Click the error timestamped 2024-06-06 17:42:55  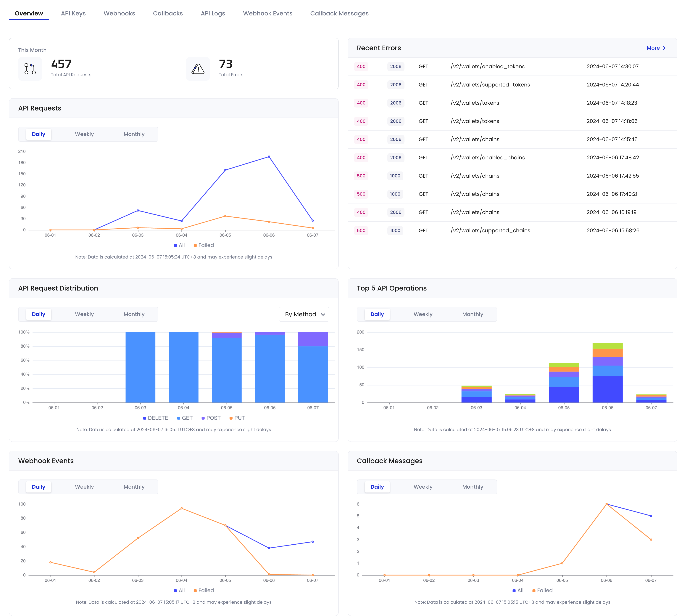click(512, 176)
